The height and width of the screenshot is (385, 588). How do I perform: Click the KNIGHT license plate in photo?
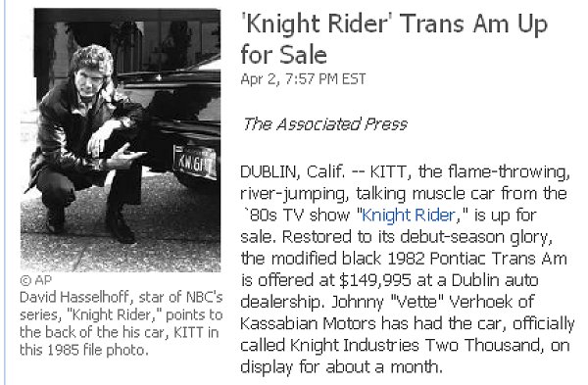[195, 163]
